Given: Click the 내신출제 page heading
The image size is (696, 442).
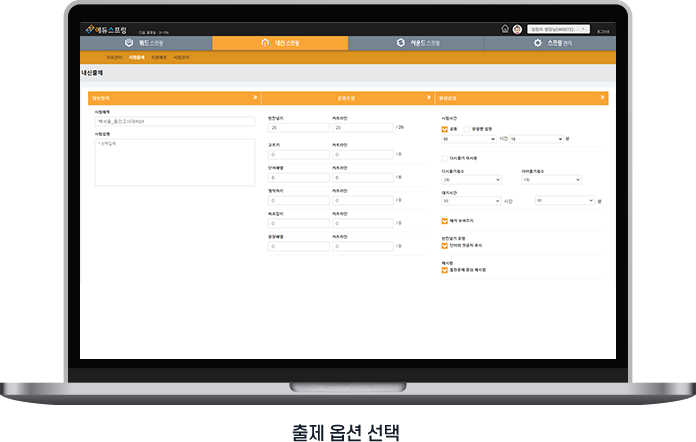Looking at the screenshot, I should [92, 73].
